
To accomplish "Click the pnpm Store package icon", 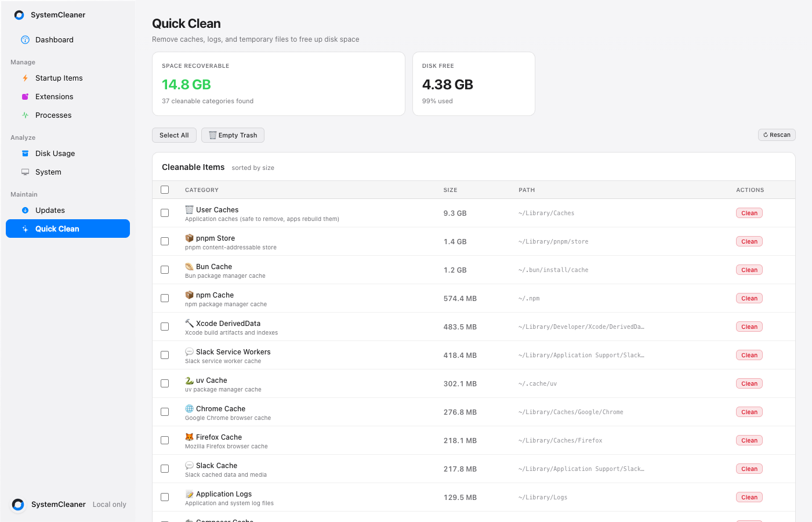I will [x=189, y=238].
